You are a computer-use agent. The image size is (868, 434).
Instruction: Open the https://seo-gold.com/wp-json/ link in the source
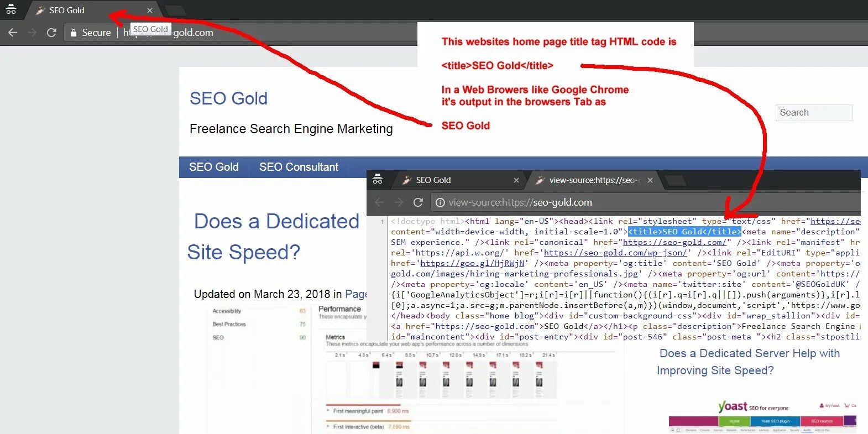pyautogui.click(x=615, y=253)
